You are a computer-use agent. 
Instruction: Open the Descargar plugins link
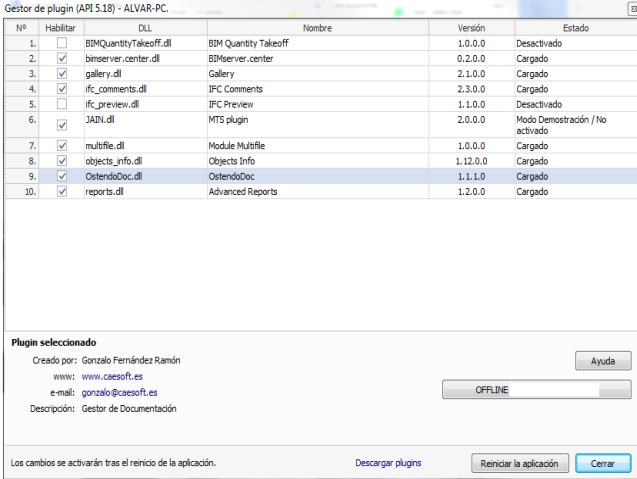(388, 464)
